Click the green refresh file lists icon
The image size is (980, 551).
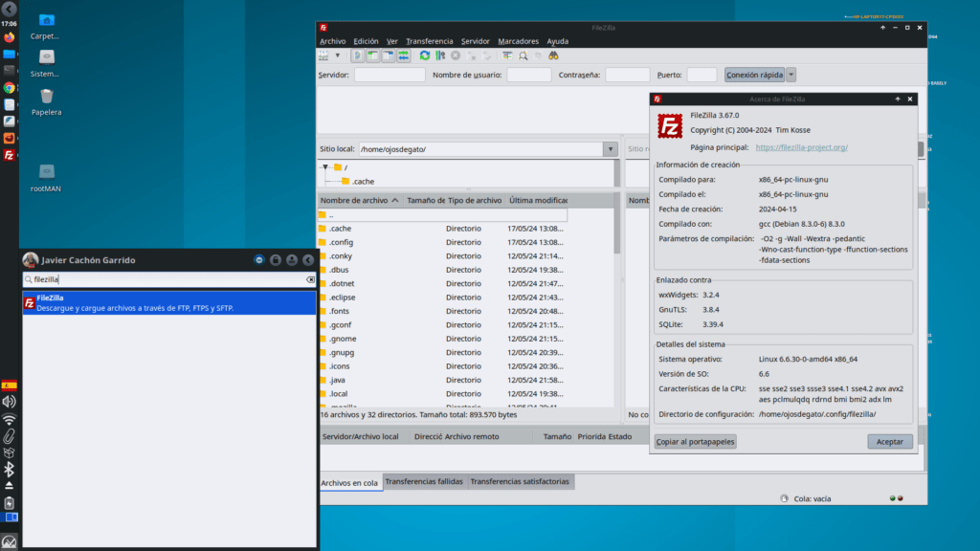click(x=425, y=55)
